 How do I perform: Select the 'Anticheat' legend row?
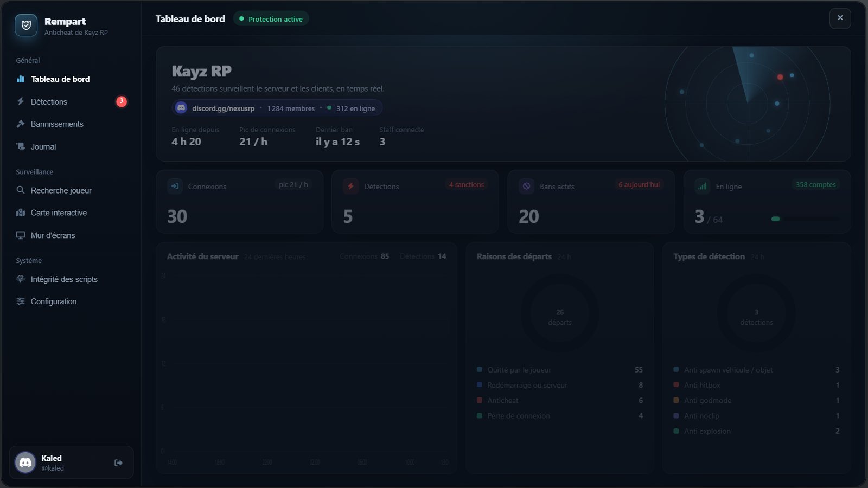pyautogui.click(x=560, y=400)
